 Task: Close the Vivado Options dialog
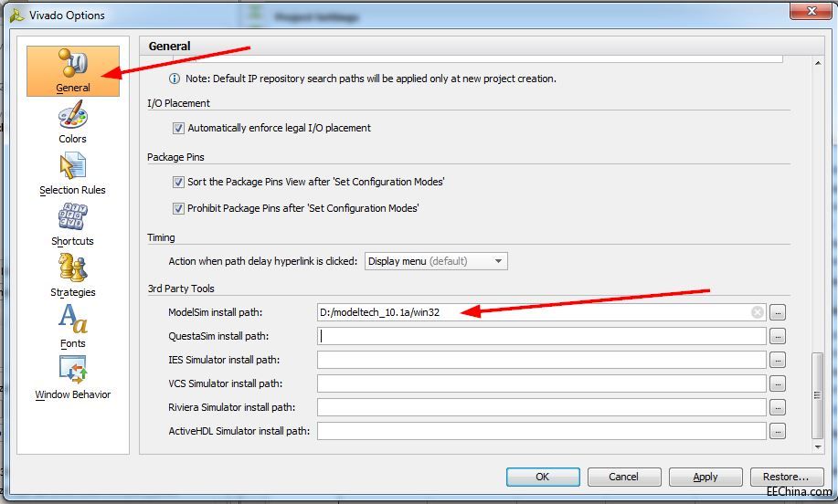tap(811, 11)
